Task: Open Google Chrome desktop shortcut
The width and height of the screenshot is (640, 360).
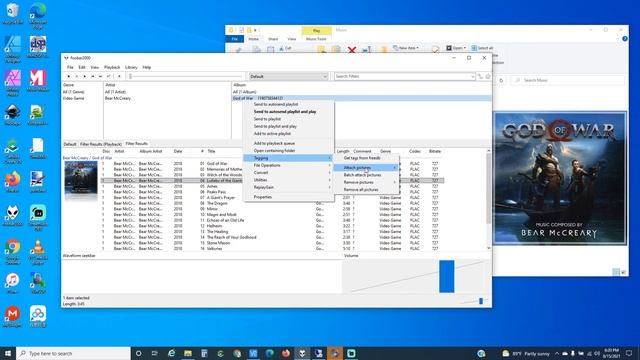Action: [x=13, y=252]
